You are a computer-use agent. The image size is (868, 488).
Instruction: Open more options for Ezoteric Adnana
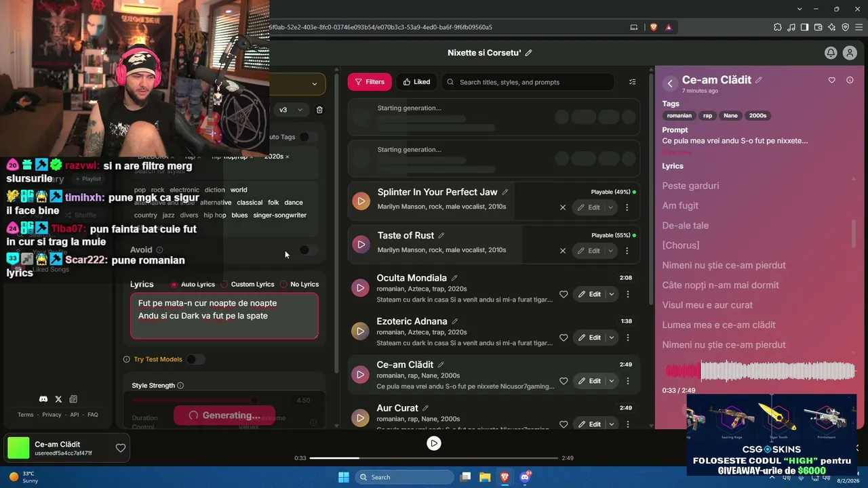[x=627, y=338]
